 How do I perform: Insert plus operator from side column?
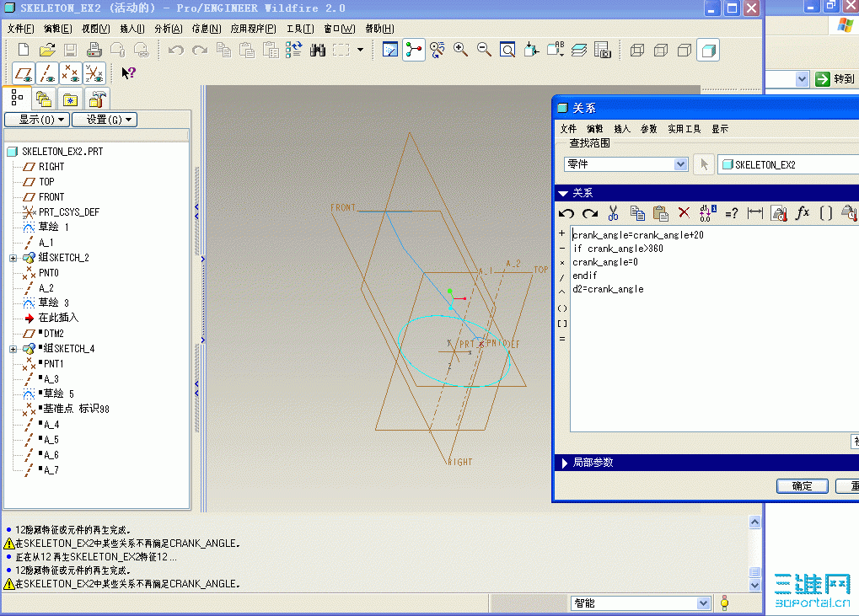click(562, 233)
